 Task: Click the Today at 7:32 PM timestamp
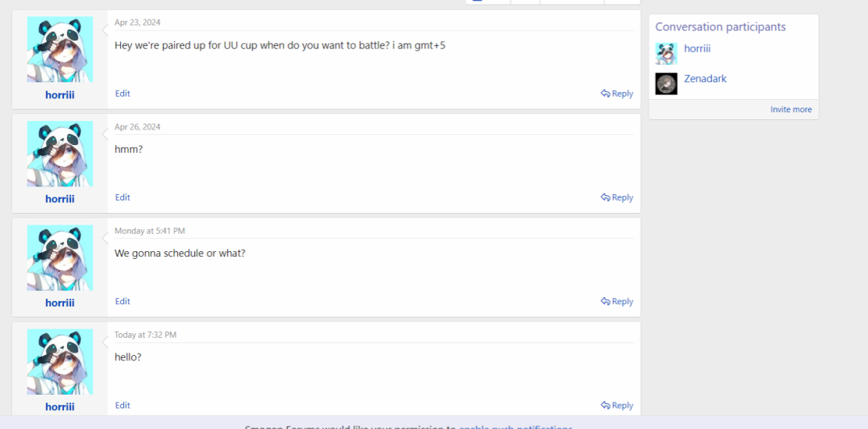[145, 335]
